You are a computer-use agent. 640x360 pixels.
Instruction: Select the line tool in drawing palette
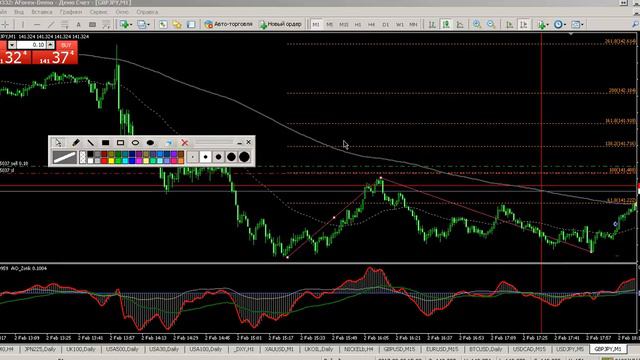click(x=90, y=142)
